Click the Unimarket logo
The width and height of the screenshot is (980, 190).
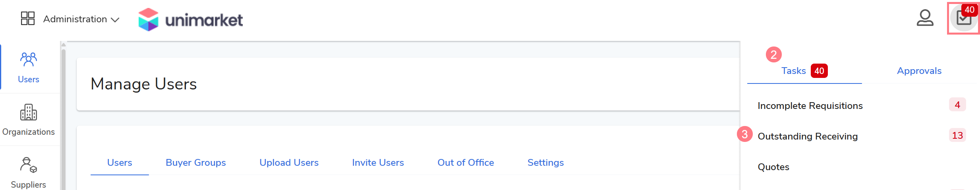click(191, 19)
